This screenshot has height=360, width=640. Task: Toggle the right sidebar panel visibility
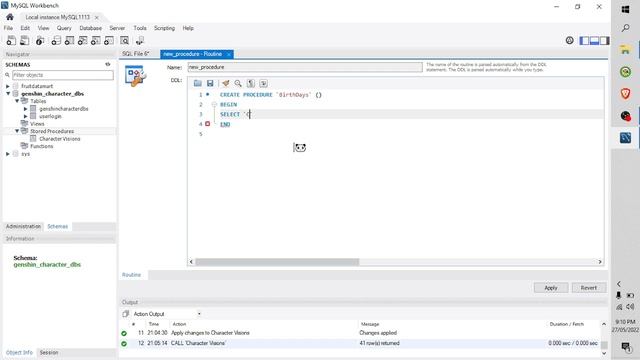click(x=604, y=40)
